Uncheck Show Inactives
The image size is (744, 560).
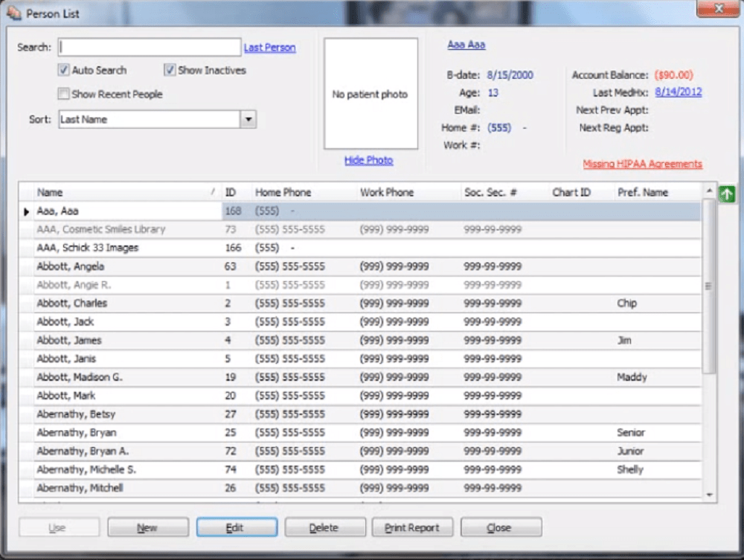click(170, 71)
